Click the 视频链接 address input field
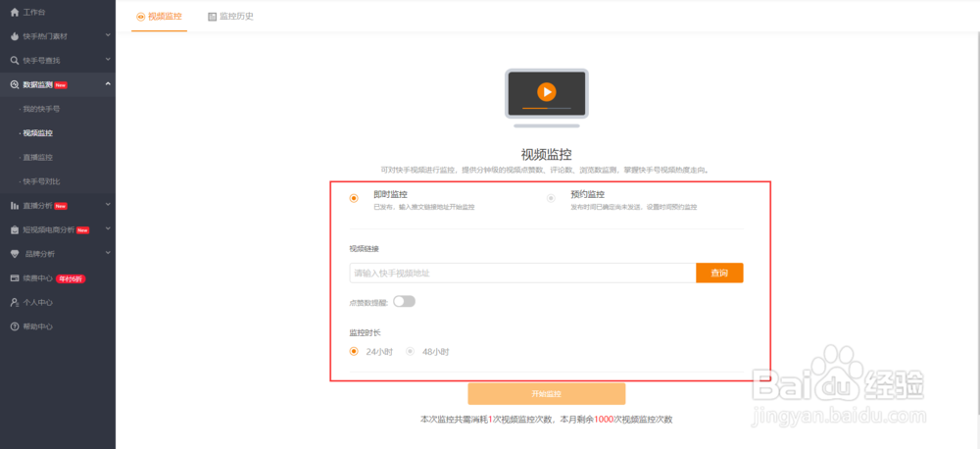The image size is (980, 449). [x=522, y=274]
